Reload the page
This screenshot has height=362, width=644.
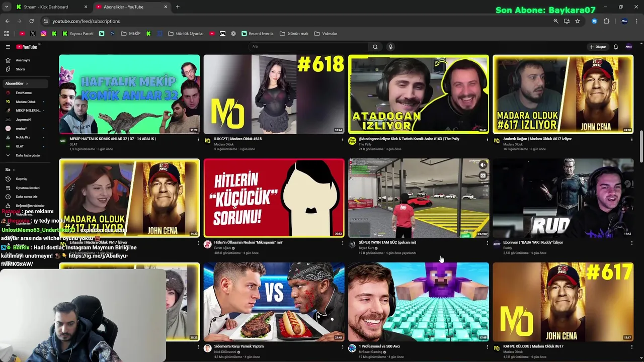point(31,21)
